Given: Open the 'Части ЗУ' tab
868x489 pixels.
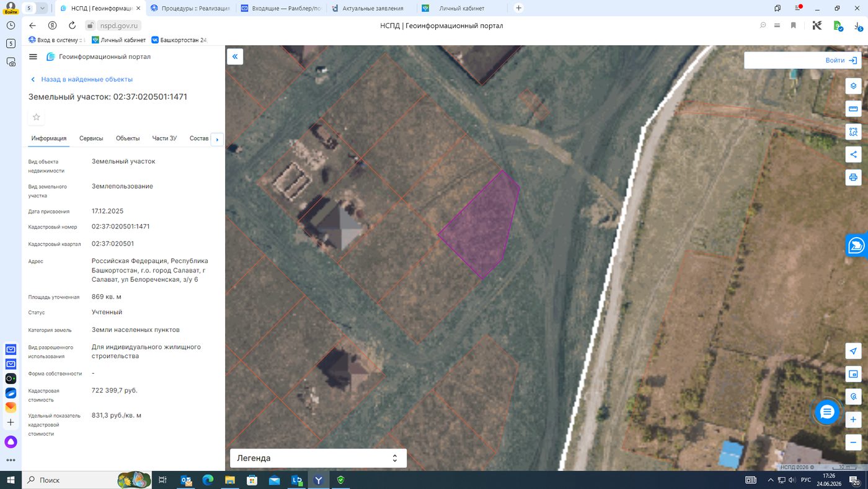Looking at the screenshot, I should point(164,138).
